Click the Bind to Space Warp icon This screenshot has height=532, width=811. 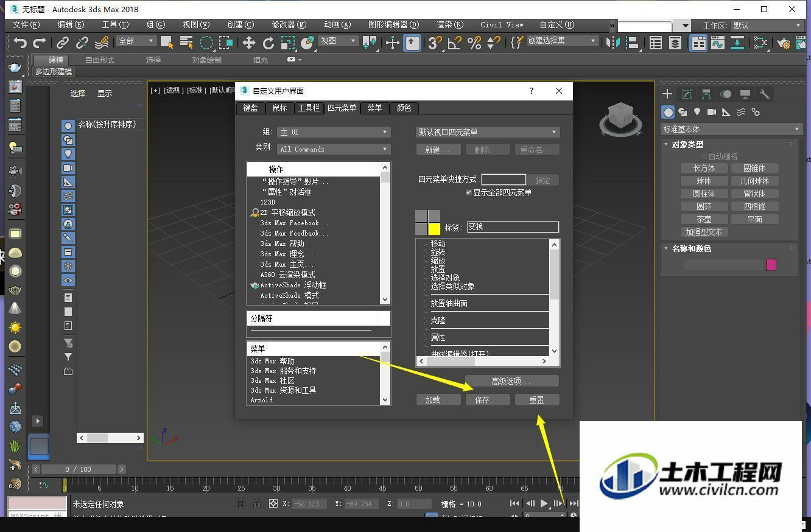(102, 43)
